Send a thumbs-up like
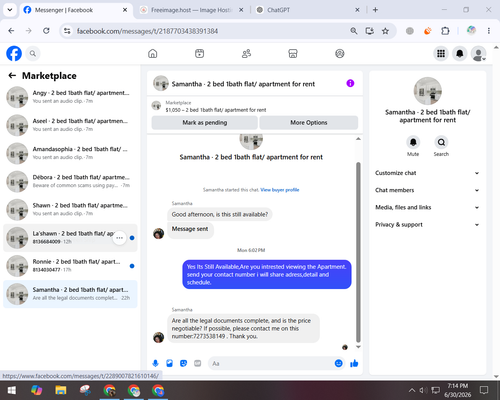This screenshot has width=500, height=400. click(x=354, y=363)
